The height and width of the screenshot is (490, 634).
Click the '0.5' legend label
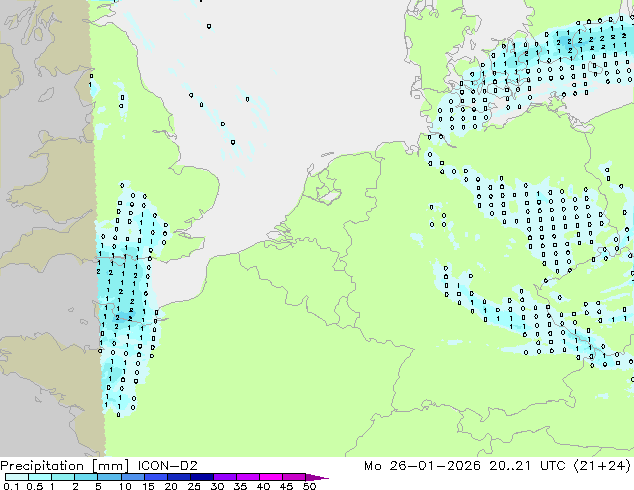[x=35, y=486]
